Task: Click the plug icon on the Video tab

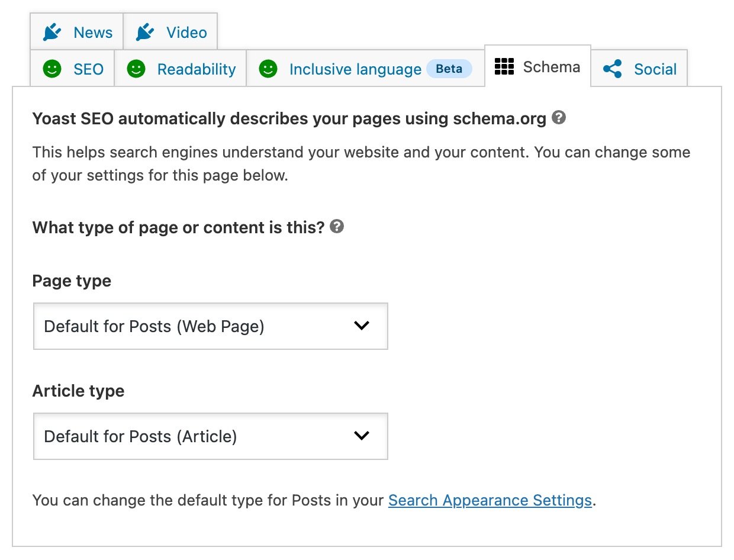Action: tap(144, 32)
